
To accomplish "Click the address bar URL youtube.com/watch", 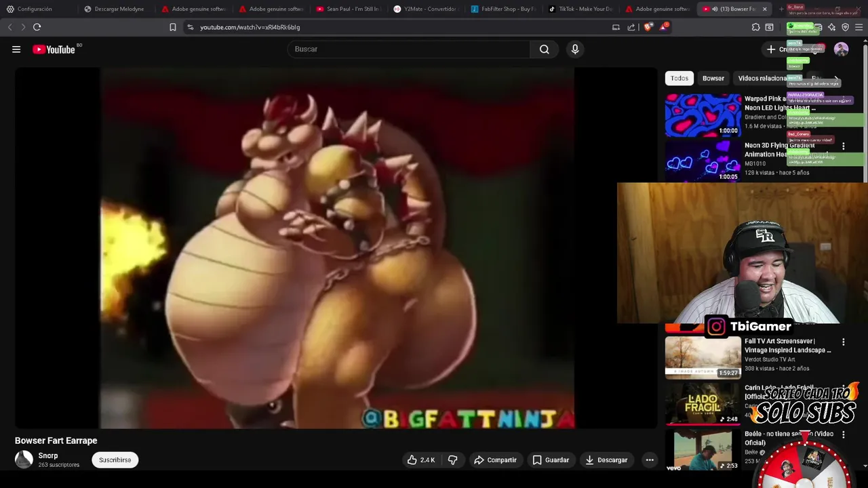I will pos(250,27).
